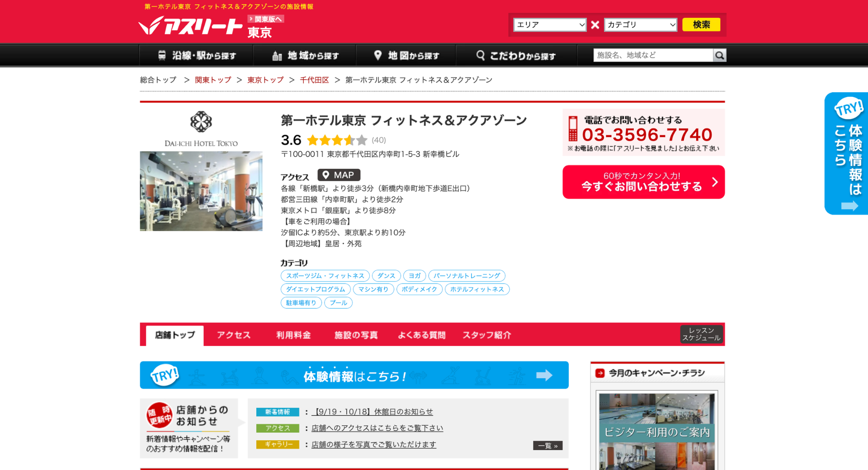
Task: Click the ビジター利用のご案内 flyer image
Action: (x=657, y=432)
